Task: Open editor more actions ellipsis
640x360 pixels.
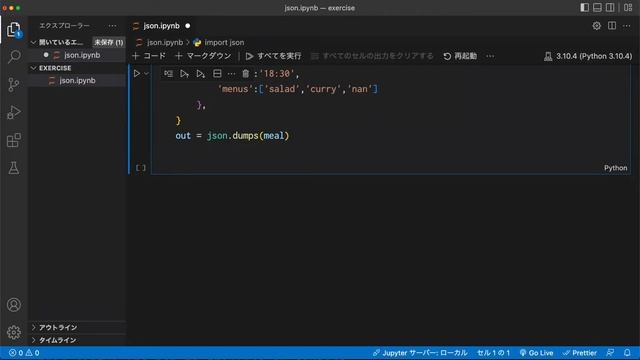Action: click(x=627, y=26)
